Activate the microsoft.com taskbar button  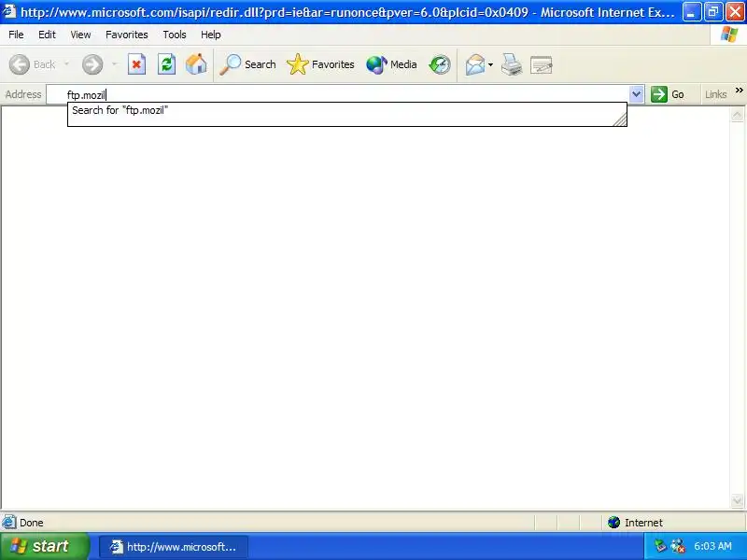pos(174,547)
